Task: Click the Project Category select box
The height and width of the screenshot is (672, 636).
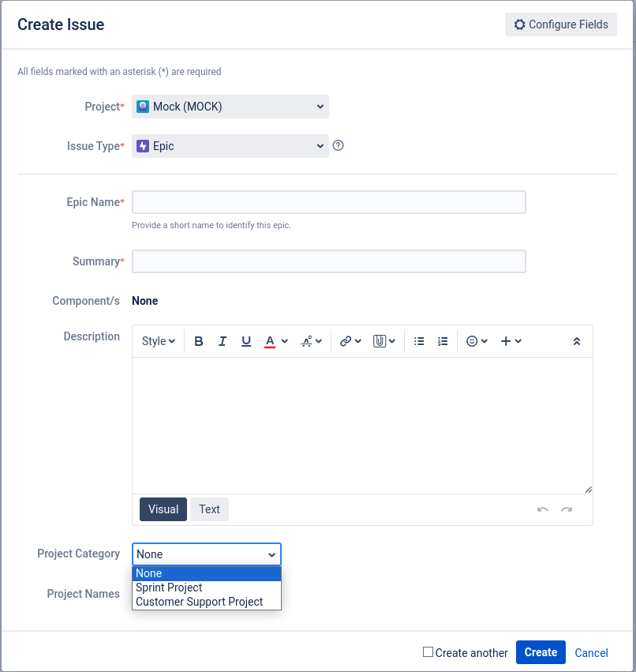Action: (207, 554)
